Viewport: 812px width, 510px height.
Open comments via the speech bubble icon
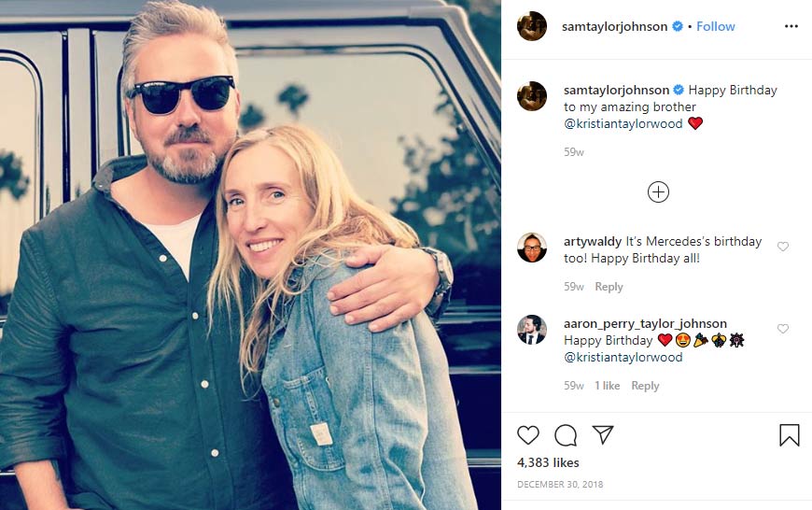(566, 435)
